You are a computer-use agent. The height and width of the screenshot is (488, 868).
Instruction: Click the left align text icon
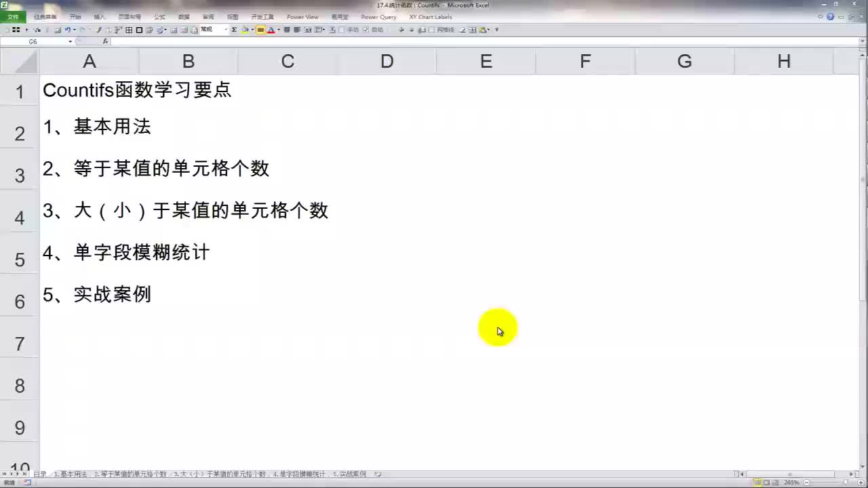(x=297, y=30)
